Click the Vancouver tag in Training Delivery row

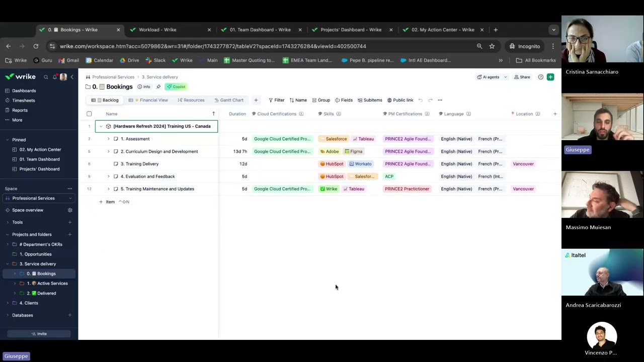[x=523, y=164]
